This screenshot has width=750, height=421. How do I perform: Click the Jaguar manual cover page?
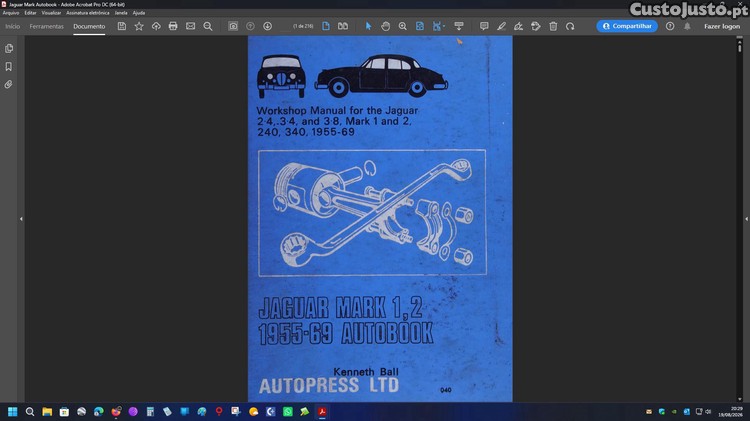coord(380,219)
